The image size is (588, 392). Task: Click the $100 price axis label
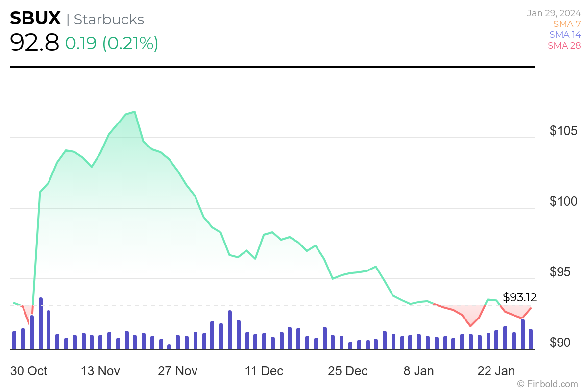point(563,201)
